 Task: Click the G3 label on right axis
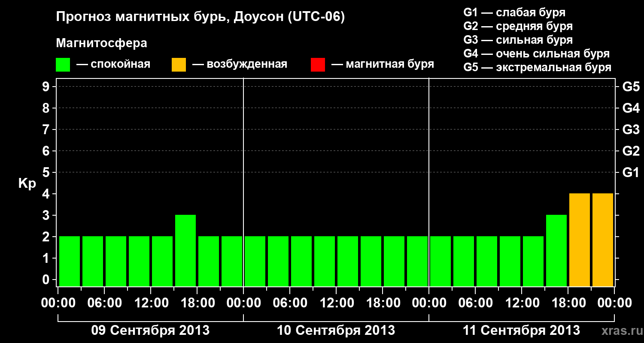[631, 129]
